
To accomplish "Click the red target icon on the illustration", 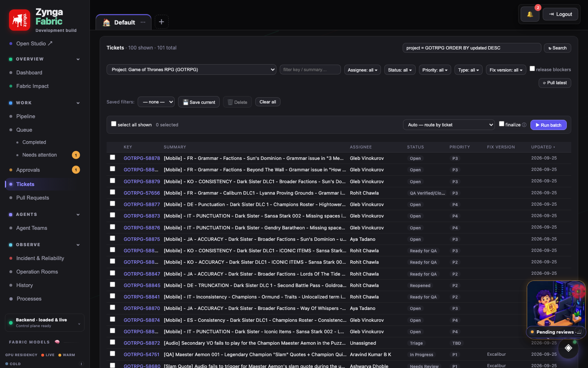I will (578, 292).
